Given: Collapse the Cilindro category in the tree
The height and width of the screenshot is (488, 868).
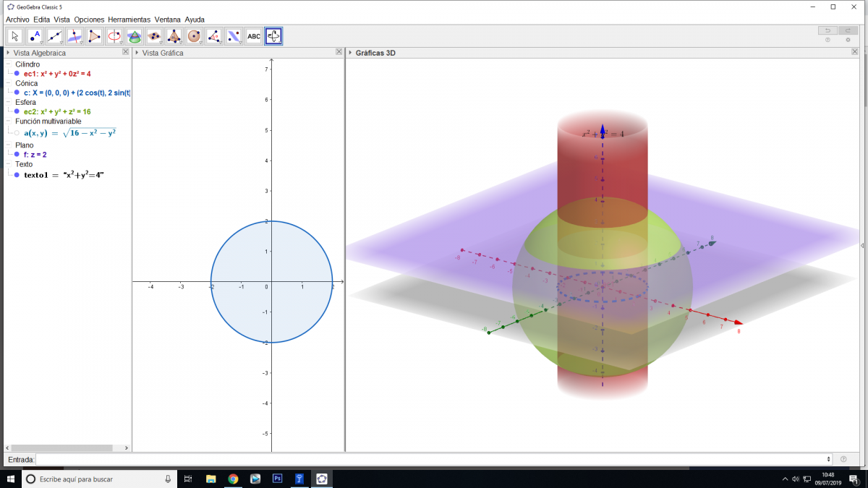Looking at the screenshot, I should [8, 64].
